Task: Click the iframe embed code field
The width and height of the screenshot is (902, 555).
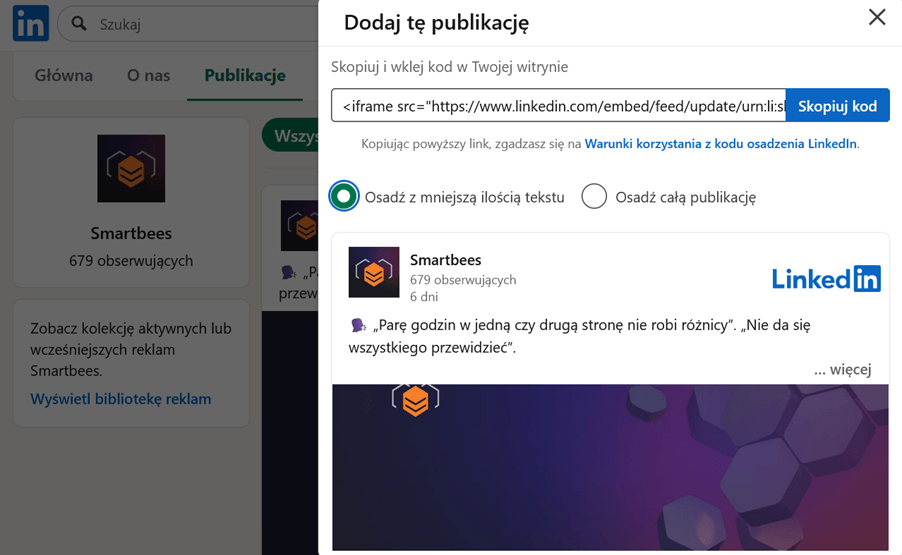Action: pos(558,106)
